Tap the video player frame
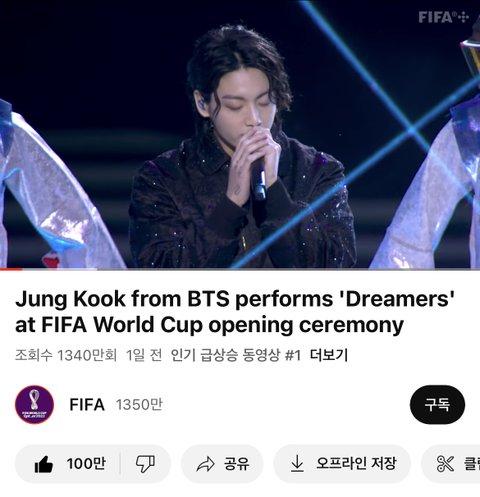 click(x=240, y=134)
